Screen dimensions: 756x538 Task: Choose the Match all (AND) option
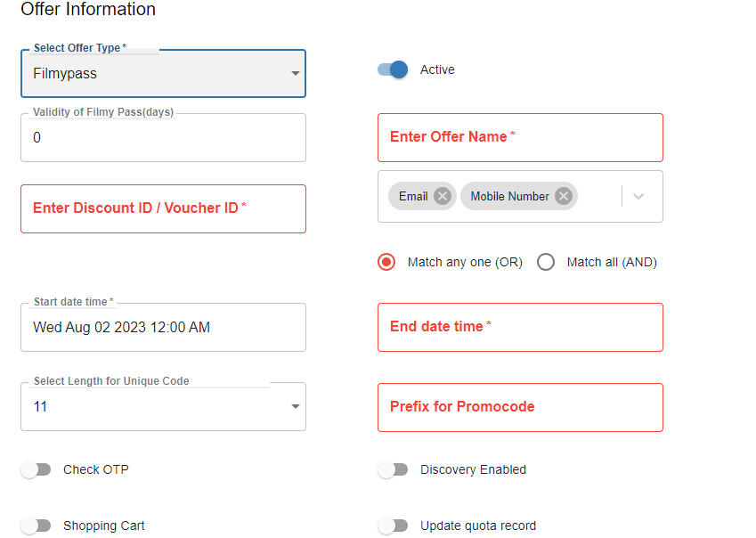(x=546, y=262)
